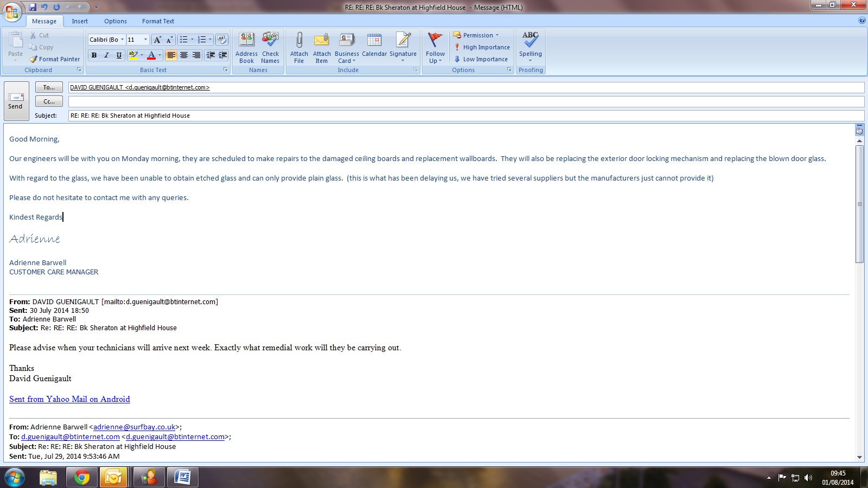The image size is (868, 488).
Task: Center the paragraph text
Action: (184, 55)
